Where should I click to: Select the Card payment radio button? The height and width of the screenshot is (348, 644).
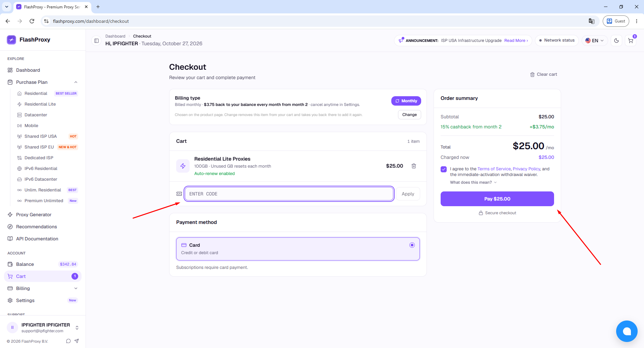click(x=412, y=245)
